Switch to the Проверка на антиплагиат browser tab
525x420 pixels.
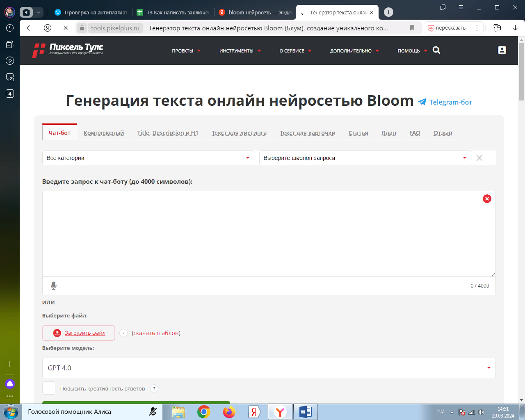tap(91, 12)
